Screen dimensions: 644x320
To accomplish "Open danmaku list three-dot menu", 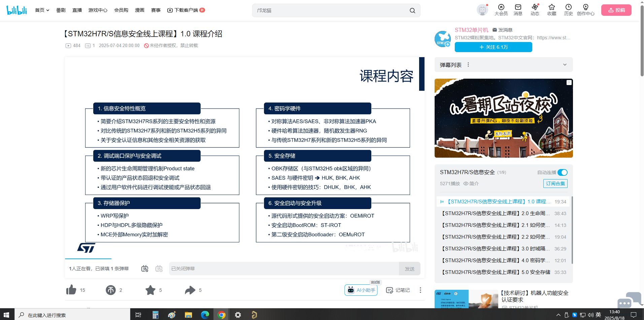I will click(468, 65).
